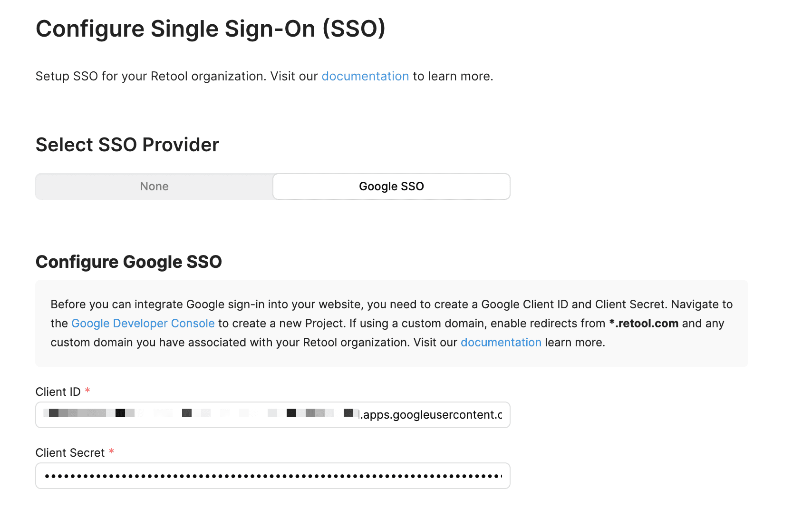
Task: Open the Google Developer Console link
Action: pyautogui.click(x=143, y=324)
